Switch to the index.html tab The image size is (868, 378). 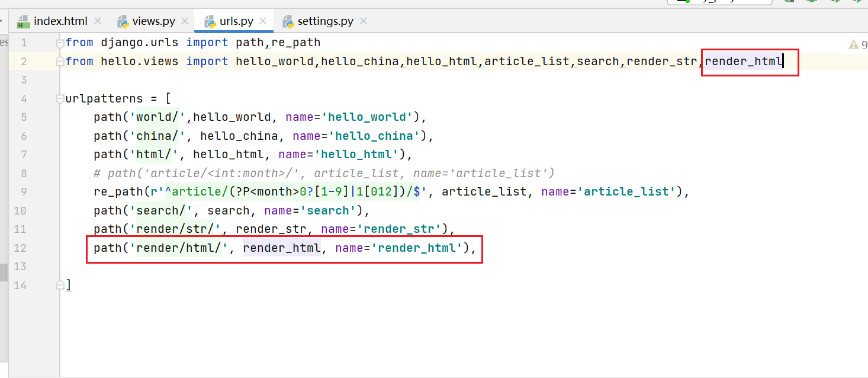click(x=59, y=21)
